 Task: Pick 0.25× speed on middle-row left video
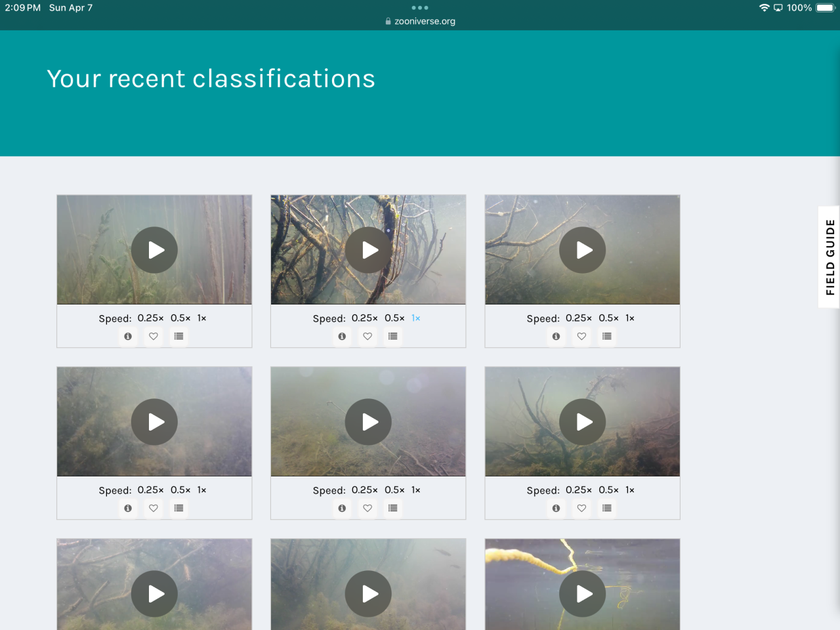click(x=150, y=490)
